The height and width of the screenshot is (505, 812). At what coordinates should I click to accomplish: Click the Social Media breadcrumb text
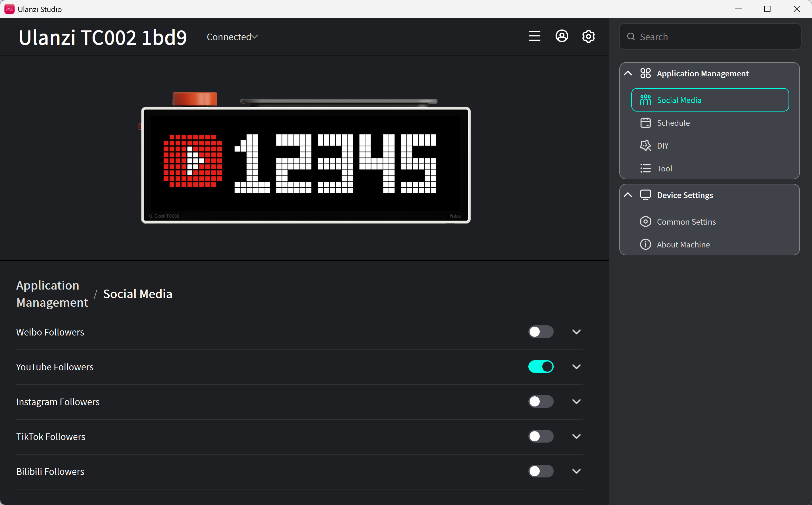click(138, 294)
